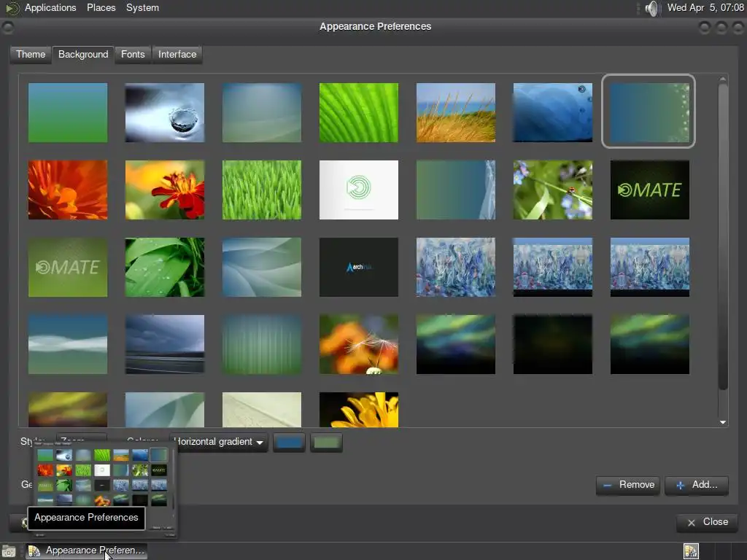Viewport: 747px width, 560px height.
Task: Click the Remove button
Action: coord(628,485)
